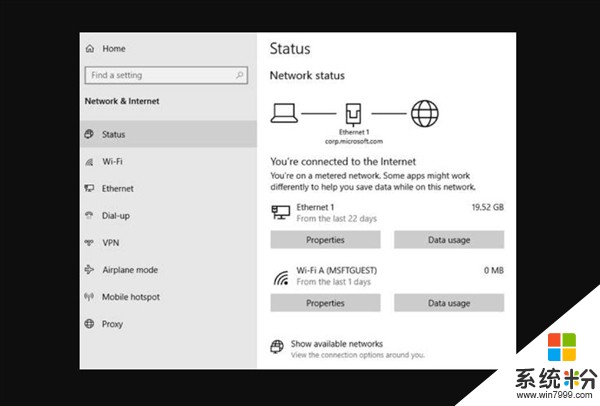Open Data usage for Ethernet 1
This screenshot has width=600, height=406.
tap(449, 240)
